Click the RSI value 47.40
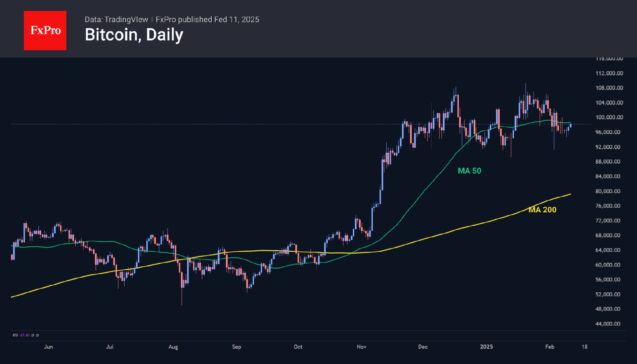 tap(25, 335)
